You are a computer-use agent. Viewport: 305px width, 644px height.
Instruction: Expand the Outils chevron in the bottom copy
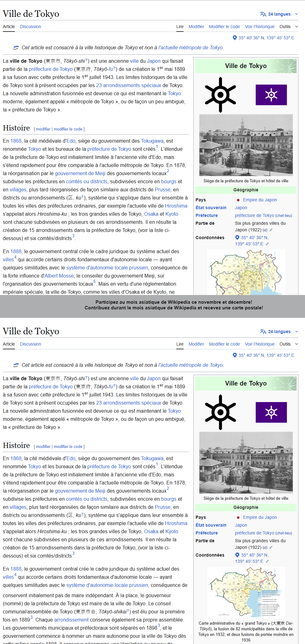[x=297, y=344]
